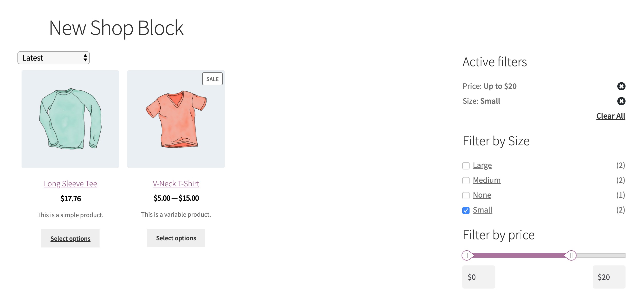This screenshot has width=644, height=306.
Task: Remove the Price Up to $20 filter
Action: [x=621, y=86]
